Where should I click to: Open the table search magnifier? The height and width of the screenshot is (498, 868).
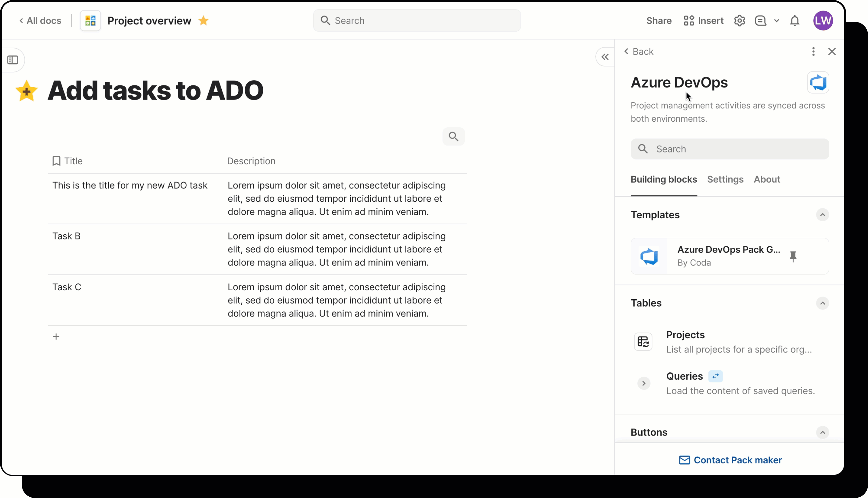(x=453, y=136)
